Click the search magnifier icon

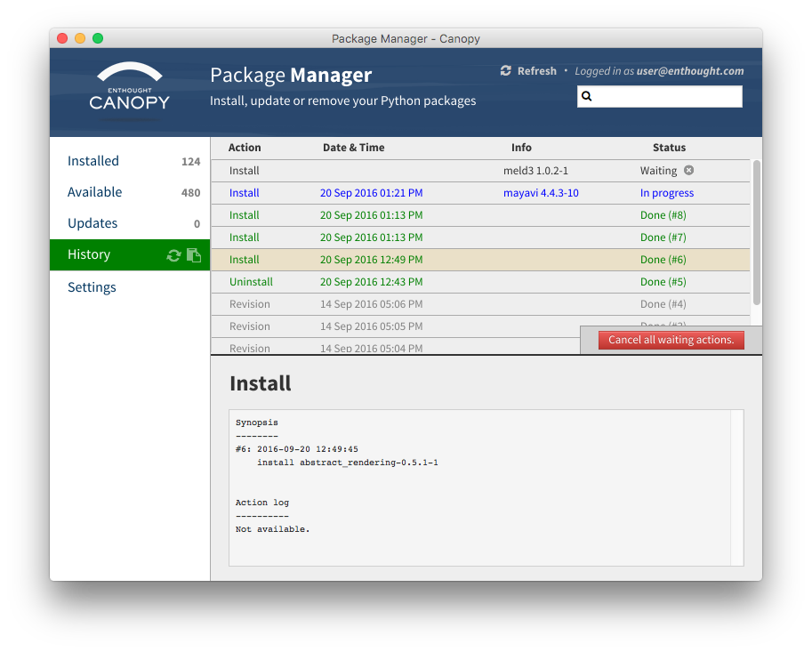(x=586, y=96)
